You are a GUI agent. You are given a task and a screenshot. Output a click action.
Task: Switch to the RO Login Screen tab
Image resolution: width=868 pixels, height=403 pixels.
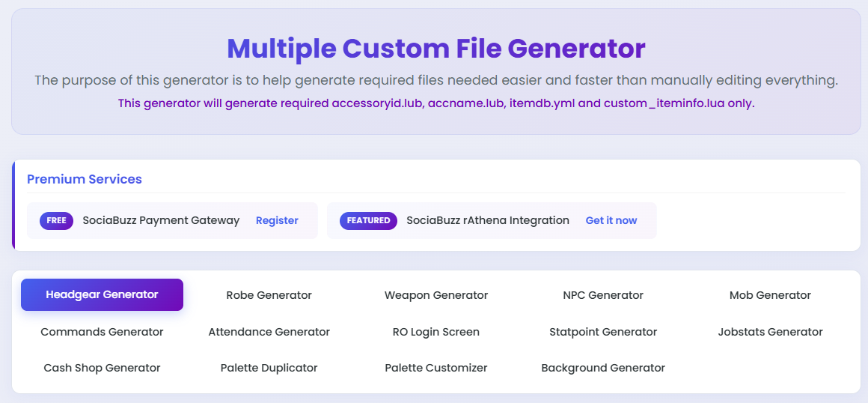click(436, 332)
